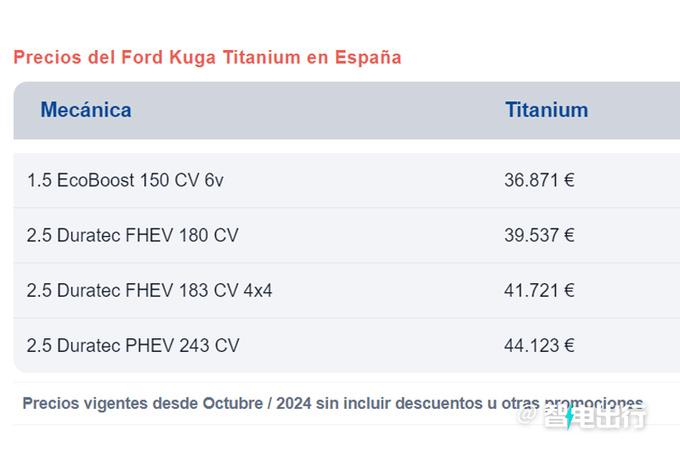Click the euro sign beside 44.123

[569, 345]
